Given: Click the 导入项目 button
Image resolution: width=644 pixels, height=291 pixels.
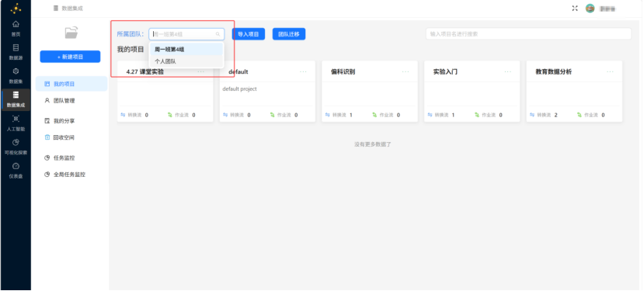Looking at the screenshot, I should click(249, 34).
